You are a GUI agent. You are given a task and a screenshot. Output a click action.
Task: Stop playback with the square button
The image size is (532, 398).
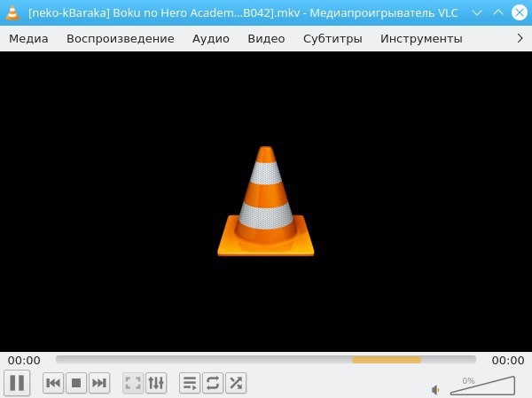[76, 383]
